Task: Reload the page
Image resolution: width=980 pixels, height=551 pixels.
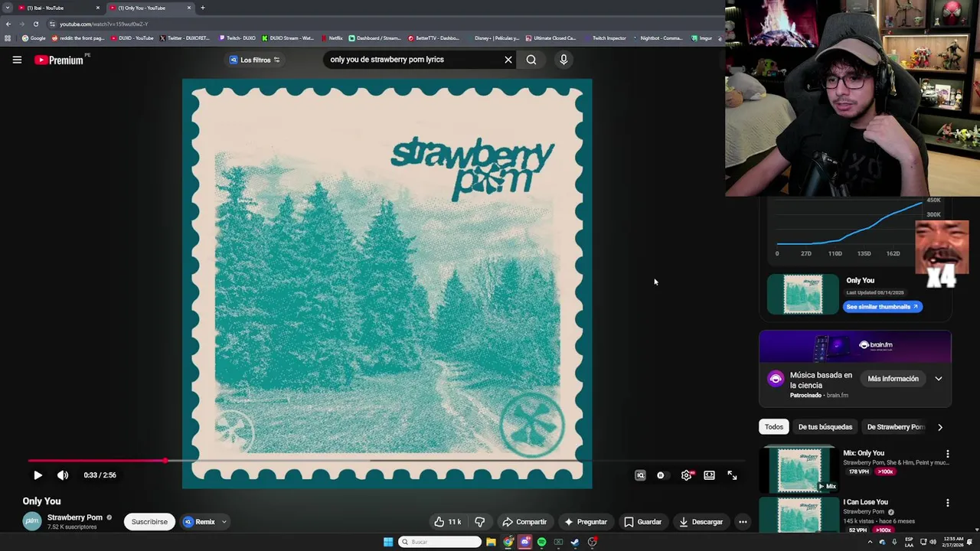Action: point(35,24)
